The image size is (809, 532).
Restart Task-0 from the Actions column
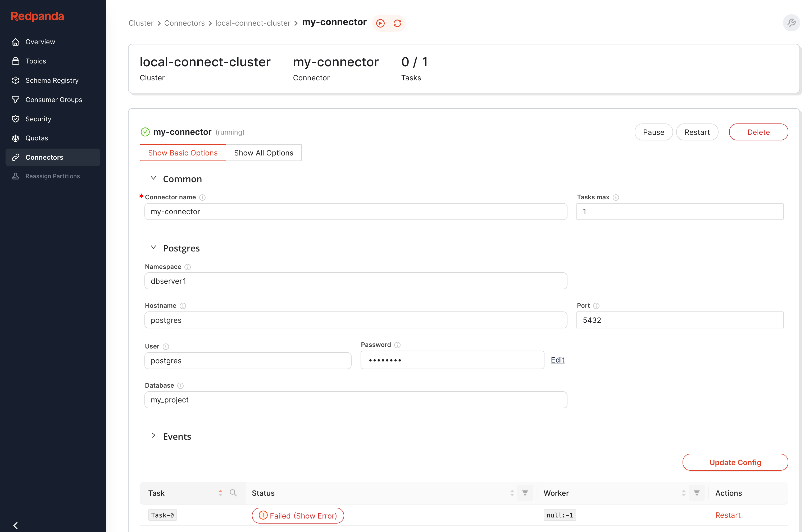tap(728, 515)
